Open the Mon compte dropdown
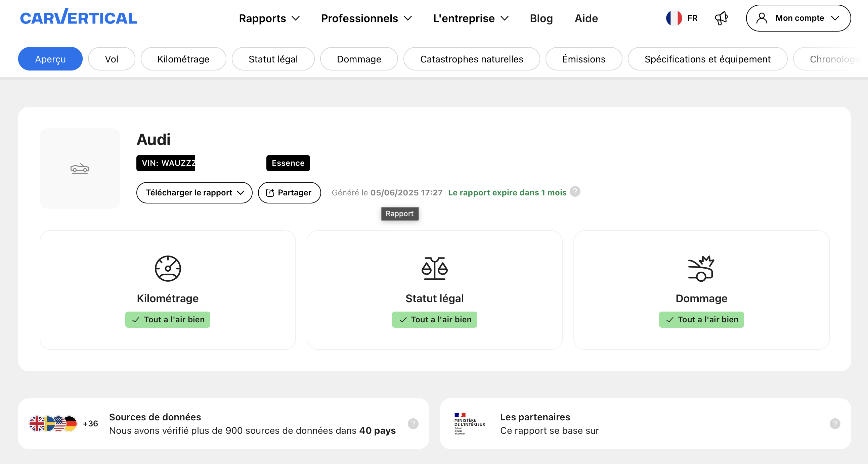This screenshot has height=464, width=868. tap(798, 18)
